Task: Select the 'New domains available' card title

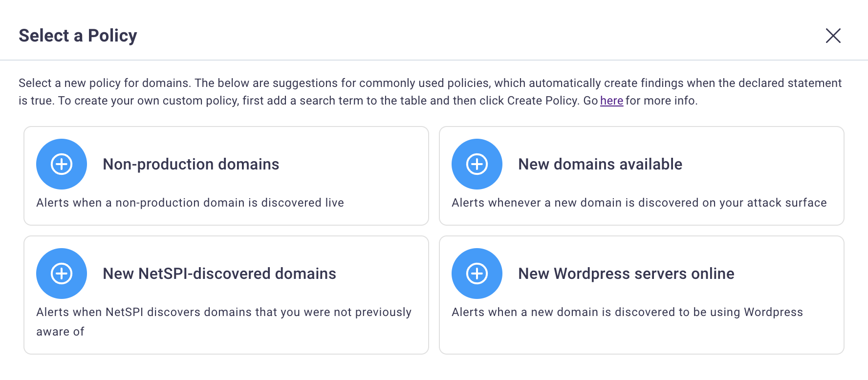Action: [600, 164]
